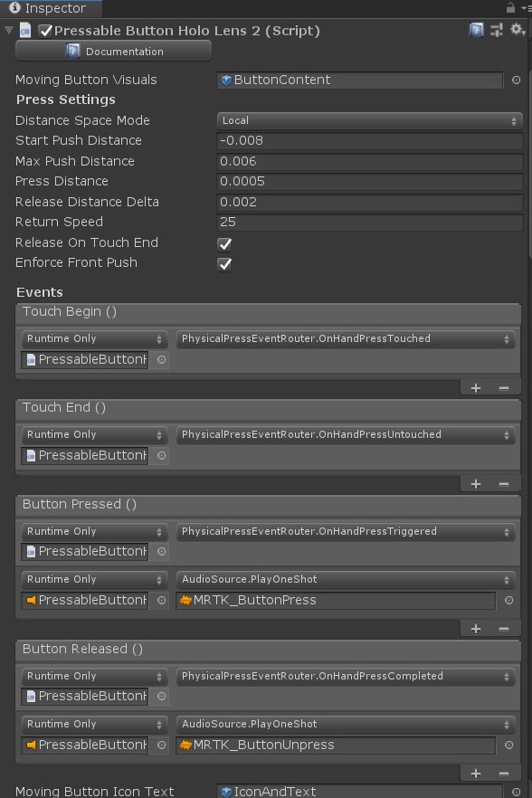Open Button Released AudioSource.PlayOneShot dropdown

coord(346,724)
